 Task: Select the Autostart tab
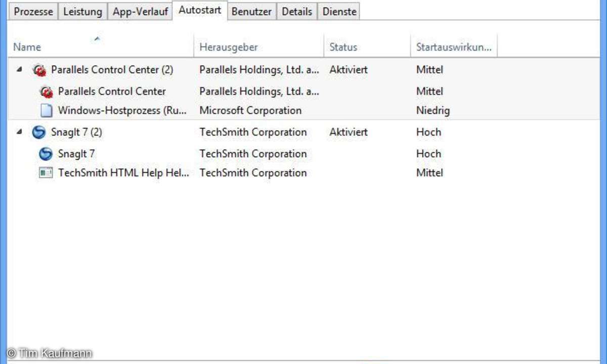200,10
